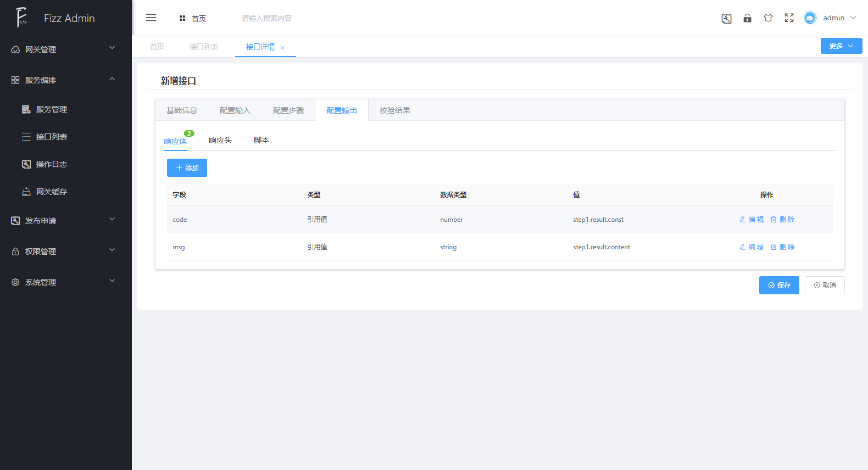Click the admin avatar icon
This screenshot has height=470, width=868.
click(810, 18)
